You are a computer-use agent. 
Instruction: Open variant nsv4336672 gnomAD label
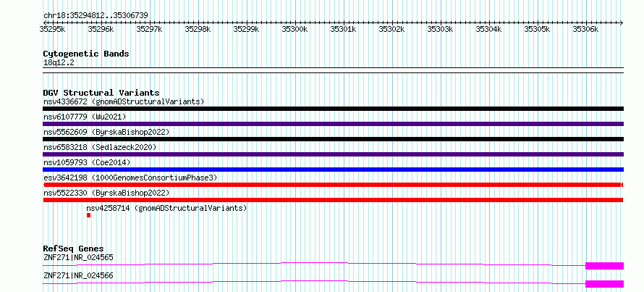click(124, 101)
